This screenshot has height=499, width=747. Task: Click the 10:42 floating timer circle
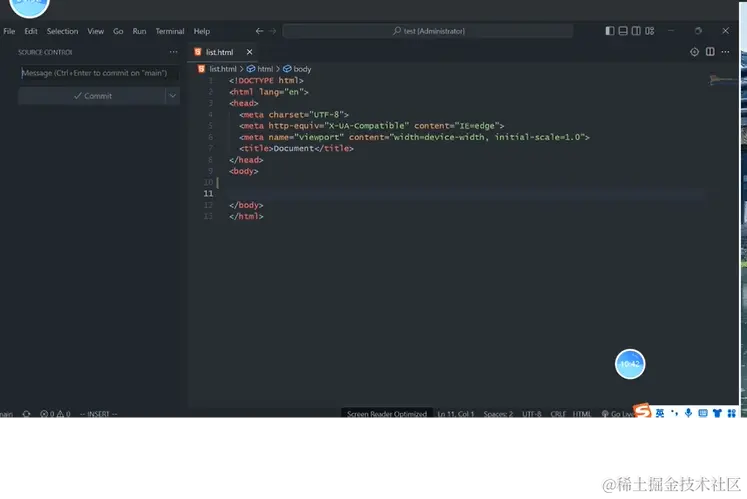[630, 364]
